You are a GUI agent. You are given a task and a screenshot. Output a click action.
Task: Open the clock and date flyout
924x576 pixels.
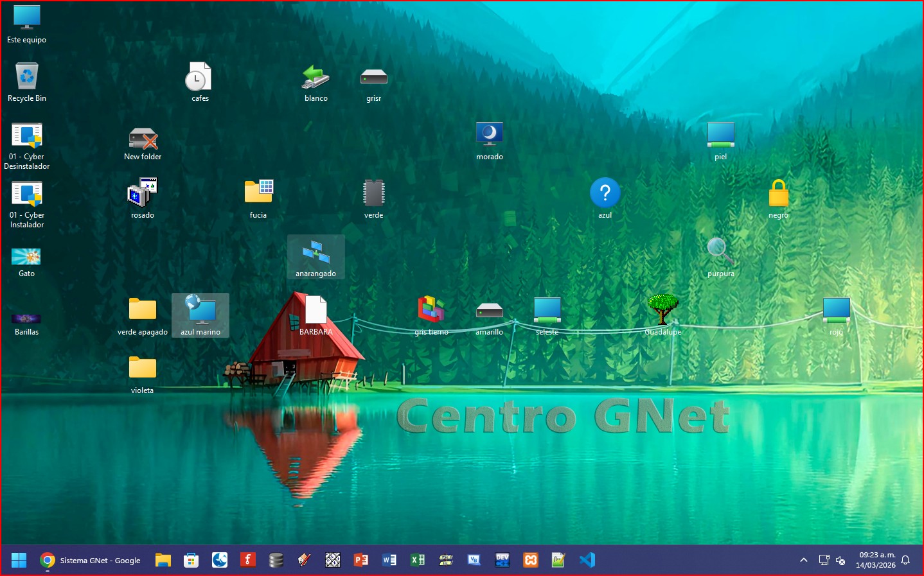[x=875, y=560]
